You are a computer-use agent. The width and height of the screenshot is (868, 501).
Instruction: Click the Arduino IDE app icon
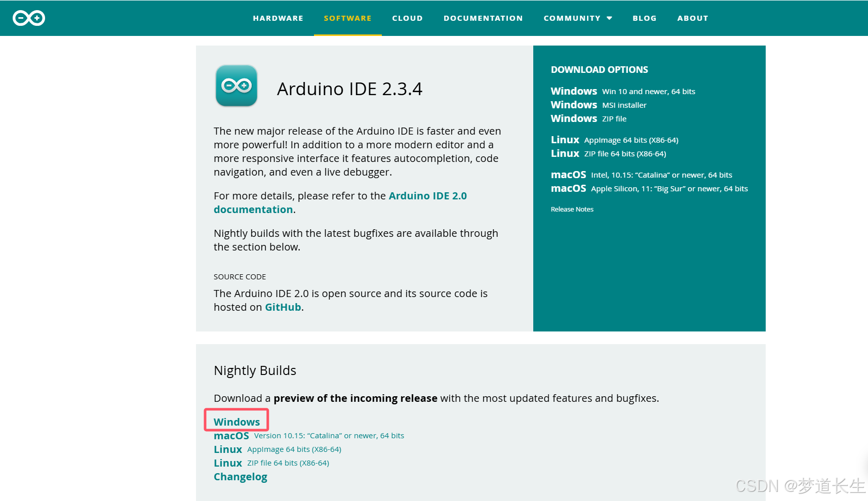pos(236,86)
